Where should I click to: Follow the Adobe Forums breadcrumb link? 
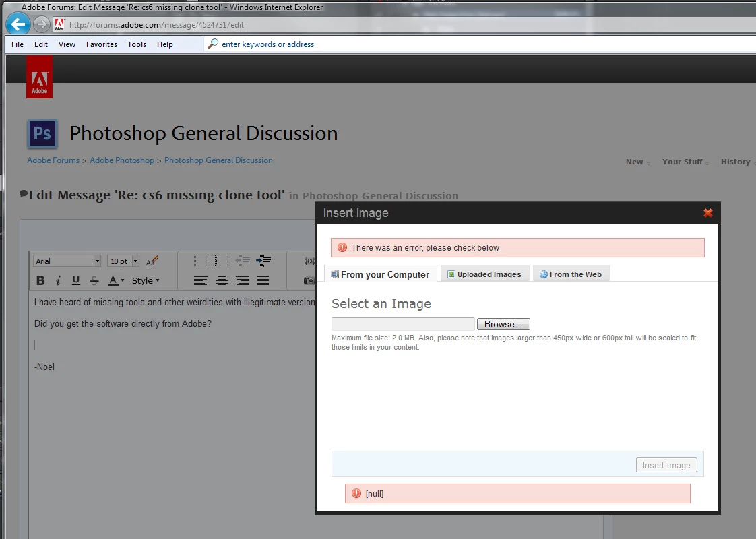[53, 160]
